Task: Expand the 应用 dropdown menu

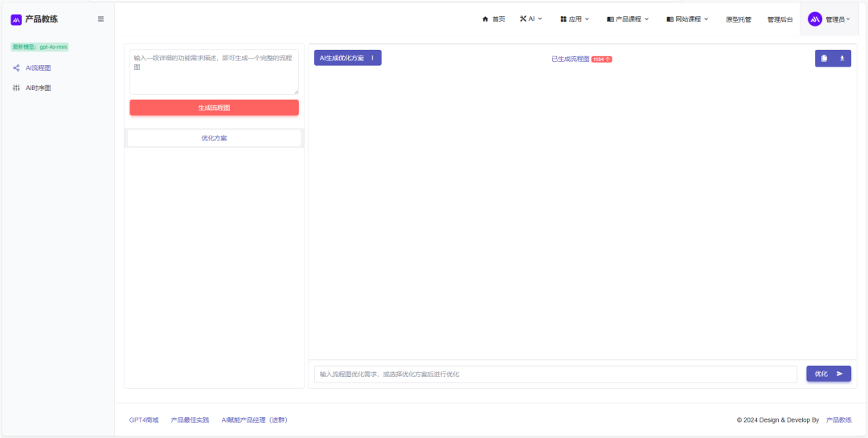Action: point(575,18)
